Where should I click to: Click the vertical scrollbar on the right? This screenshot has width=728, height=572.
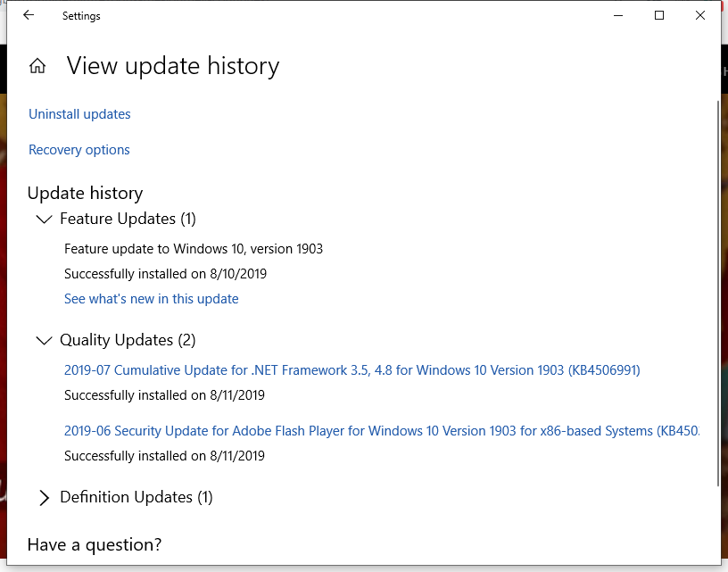718,296
